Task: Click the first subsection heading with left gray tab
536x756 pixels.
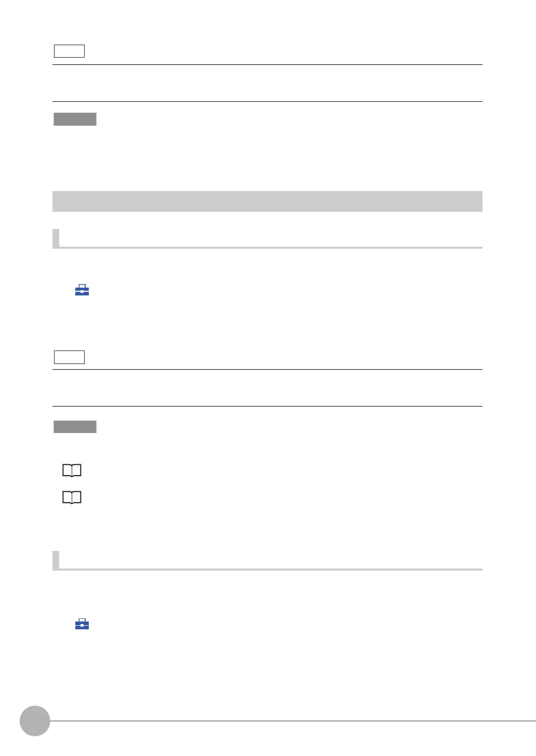Action: click(267, 239)
